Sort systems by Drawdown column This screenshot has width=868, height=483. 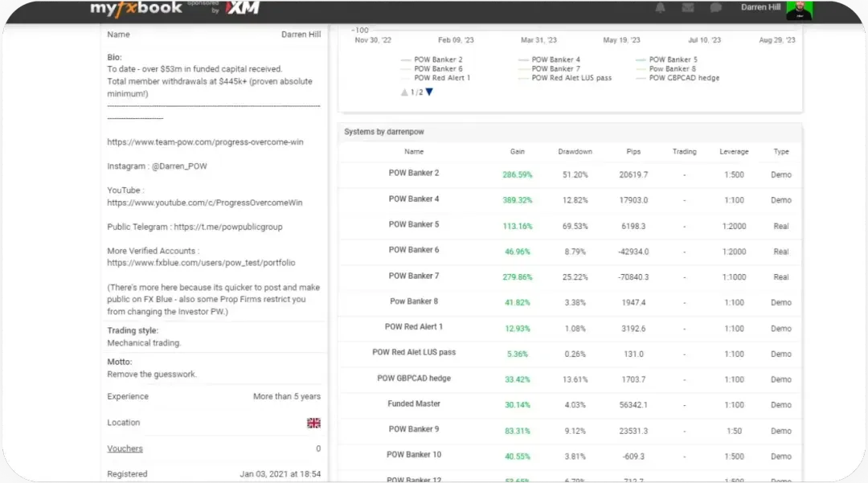[575, 151]
